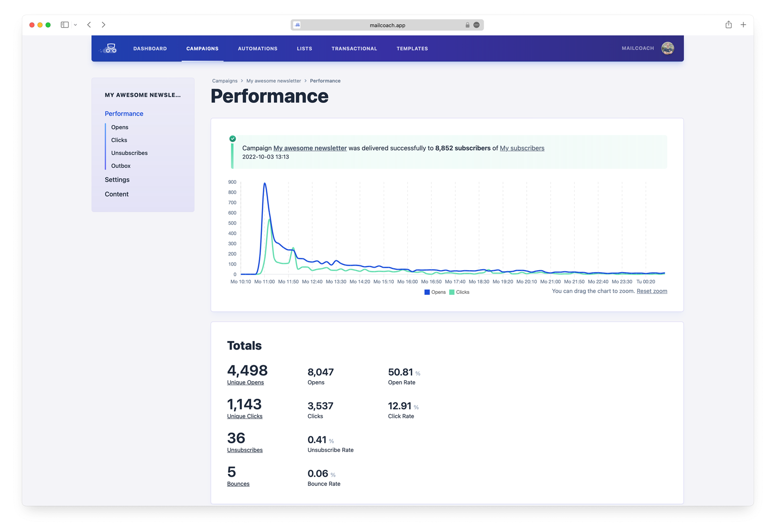Open the Templates nav item
The width and height of the screenshot is (776, 532).
pyautogui.click(x=412, y=48)
